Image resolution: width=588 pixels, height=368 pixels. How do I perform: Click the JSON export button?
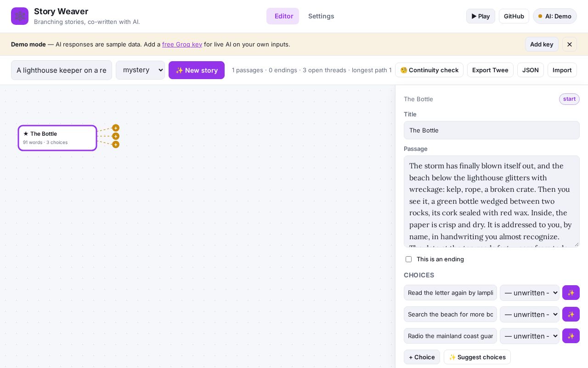pyautogui.click(x=531, y=70)
